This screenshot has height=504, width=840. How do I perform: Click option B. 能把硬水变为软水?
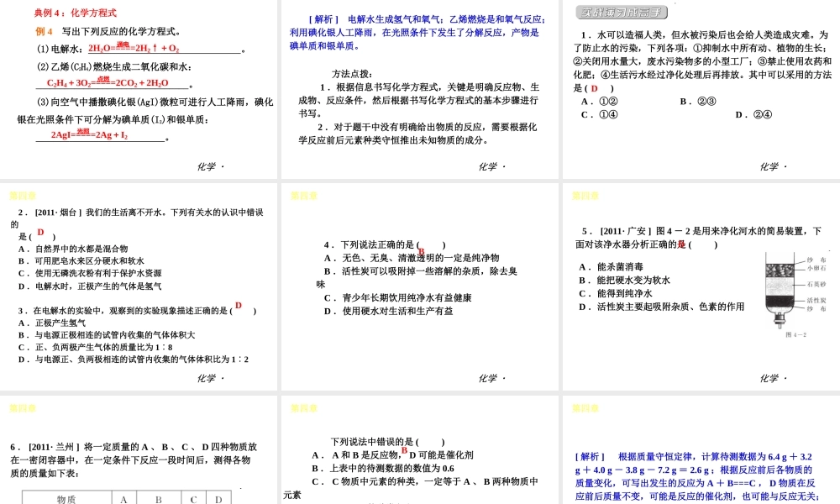(x=625, y=280)
